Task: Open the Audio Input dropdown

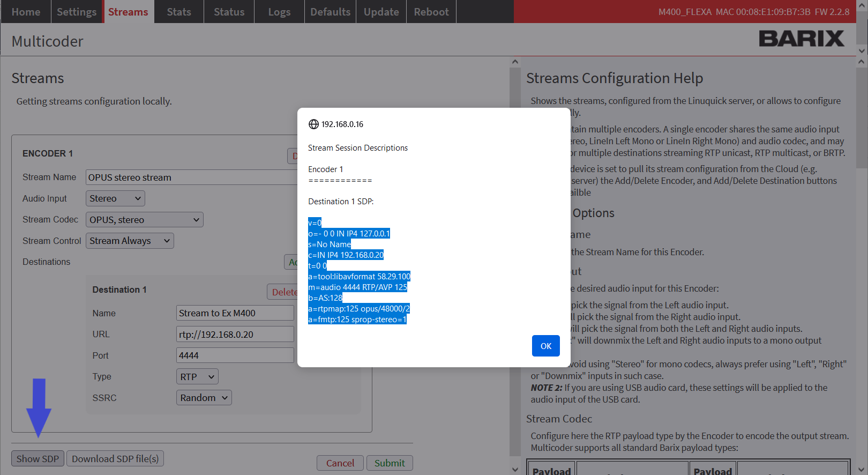Action: [x=115, y=198]
